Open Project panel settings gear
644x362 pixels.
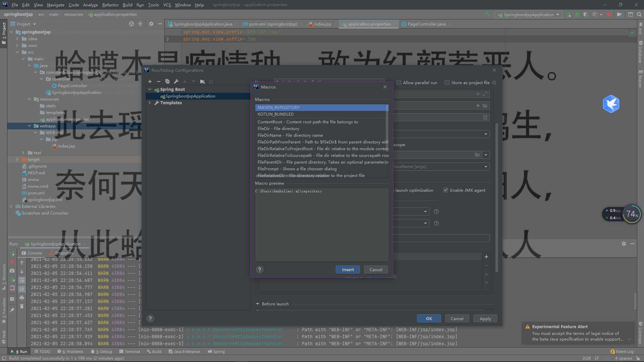pos(151,24)
